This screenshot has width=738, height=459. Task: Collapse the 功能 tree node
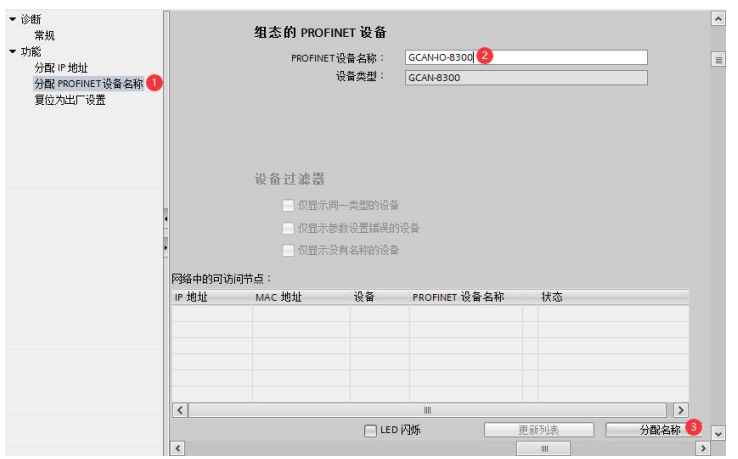click(13, 51)
